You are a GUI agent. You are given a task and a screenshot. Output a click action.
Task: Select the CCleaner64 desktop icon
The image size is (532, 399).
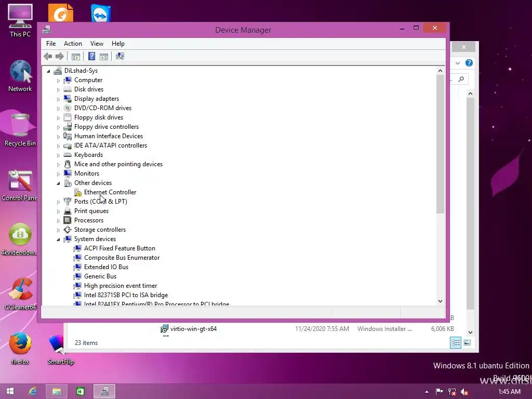click(20, 294)
